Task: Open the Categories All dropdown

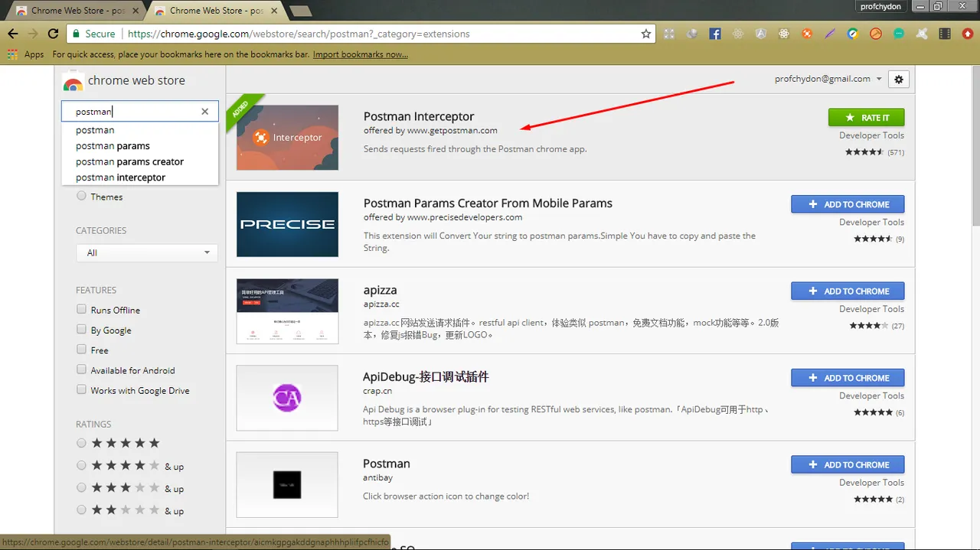Action: 147,252
